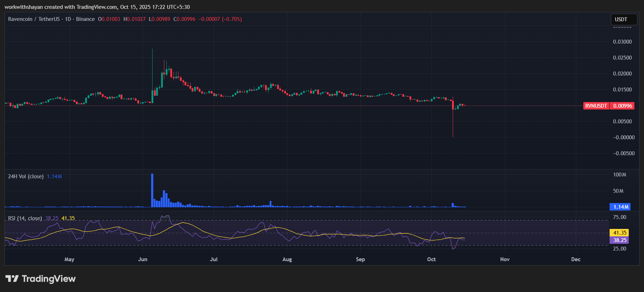
Task: Click the purple 38.25 RSI axis tag
Action: pos(620,240)
